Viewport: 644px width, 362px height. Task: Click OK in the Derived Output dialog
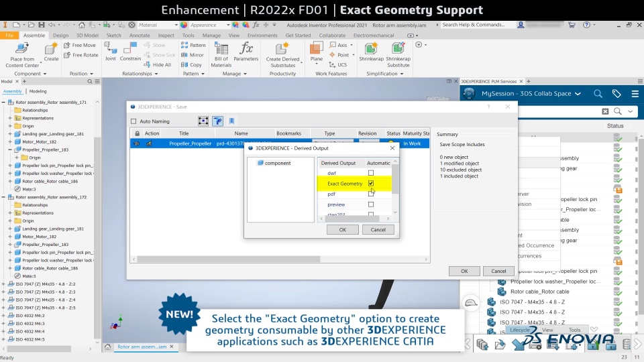tap(343, 230)
